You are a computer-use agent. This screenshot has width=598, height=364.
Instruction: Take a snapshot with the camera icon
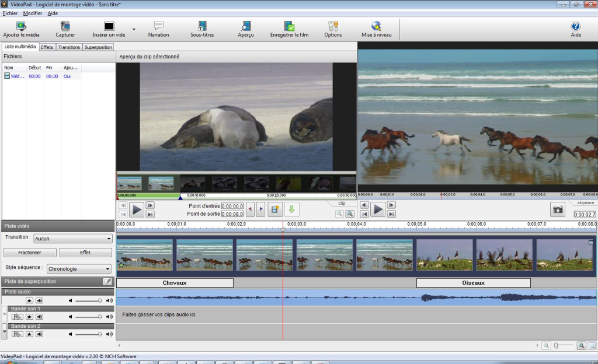pyautogui.click(x=558, y=209)
